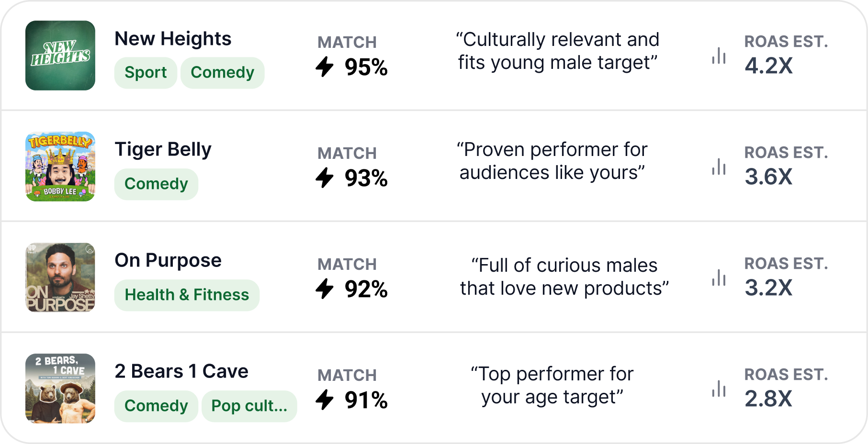Click the bar chart icon next to 3.6X
This screenshot has width=868, height=444.
(x=719, y=167)
